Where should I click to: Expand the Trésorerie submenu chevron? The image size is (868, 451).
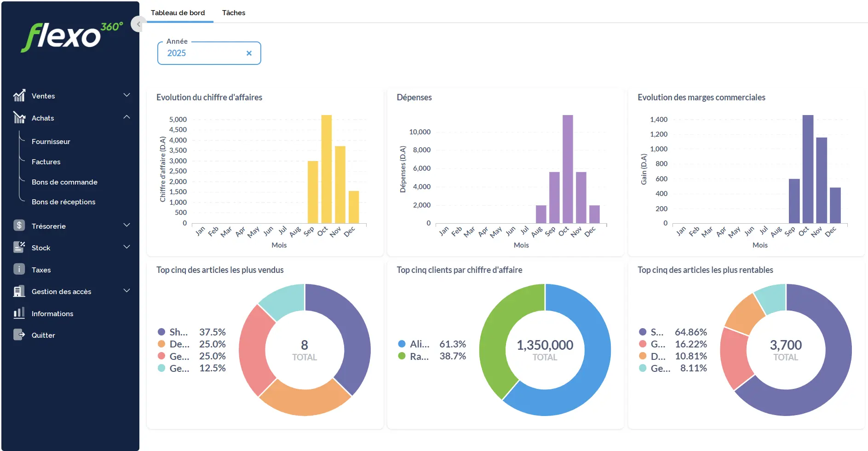[127, 225]
